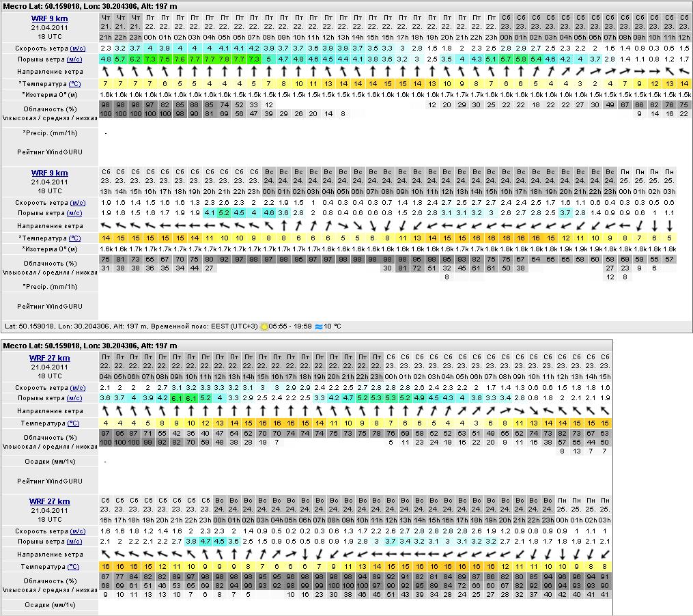Image resolution: width=693 pixels, height=616 pixels.
Task: Open the bottom WRF 27 km model link
Action: coord(49,501)
